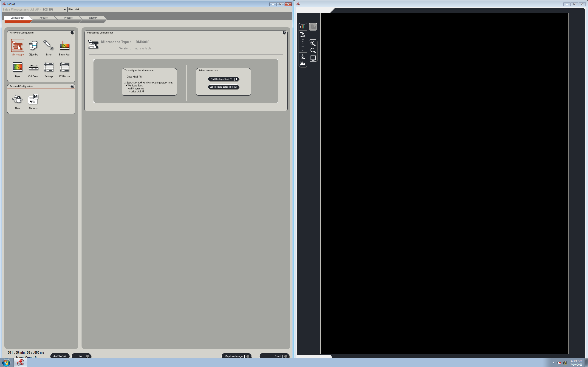Toggle the Capture Image indicator
This screenshot has width=588, height=367.
coord(248,356)
